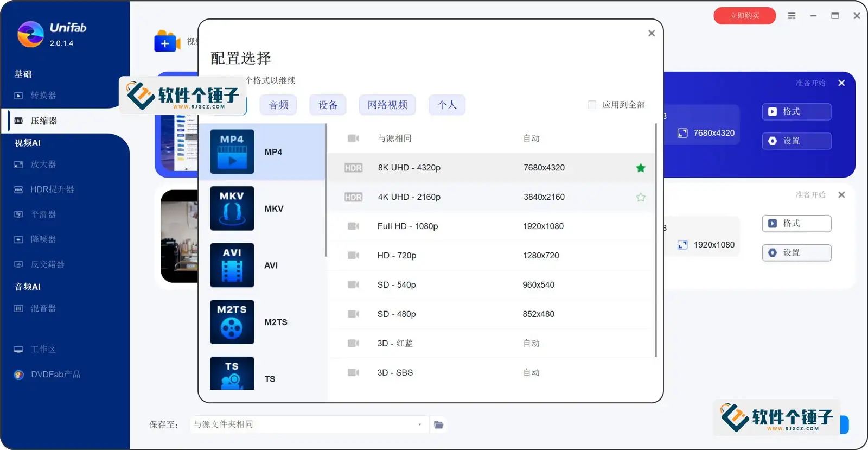Switch to the 网络视频 tab
Viewport: 868px width, 450px height.
point(387,105)
